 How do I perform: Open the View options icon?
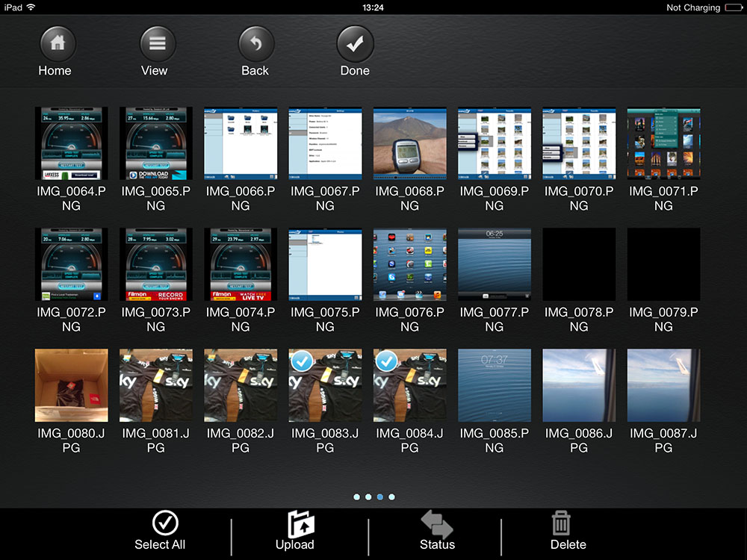(x=155, y=45)
